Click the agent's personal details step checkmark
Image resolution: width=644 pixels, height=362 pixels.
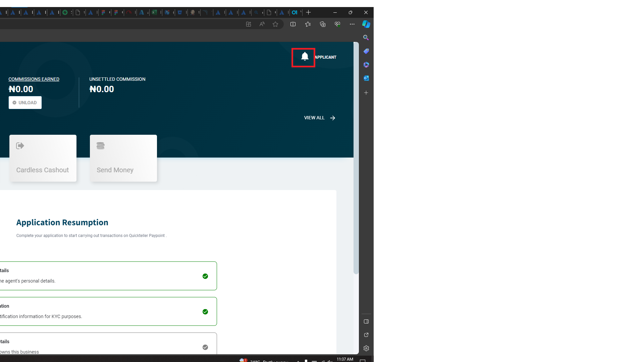(x=205, y=276)
